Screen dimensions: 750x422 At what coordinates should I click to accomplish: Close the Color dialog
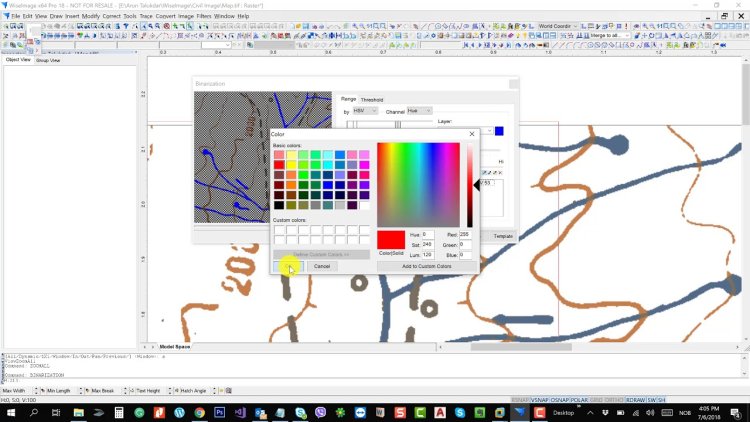(472, 134)
